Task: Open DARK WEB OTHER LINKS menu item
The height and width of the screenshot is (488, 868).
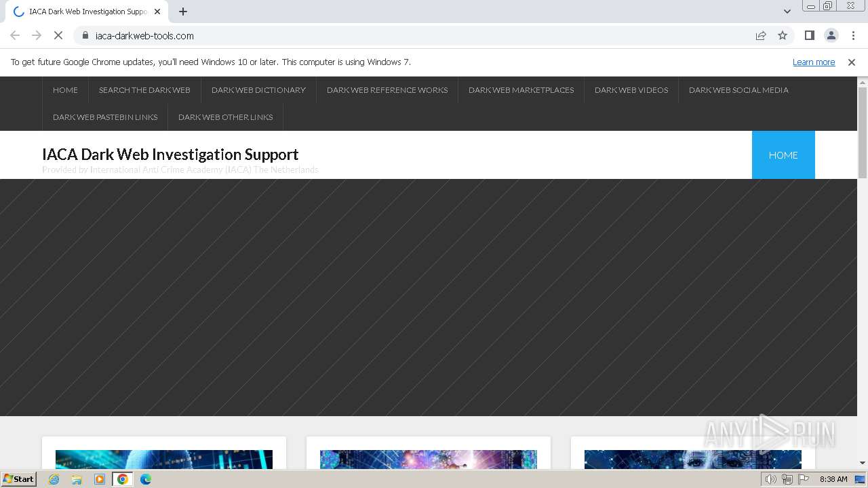Action: (225, 117)
